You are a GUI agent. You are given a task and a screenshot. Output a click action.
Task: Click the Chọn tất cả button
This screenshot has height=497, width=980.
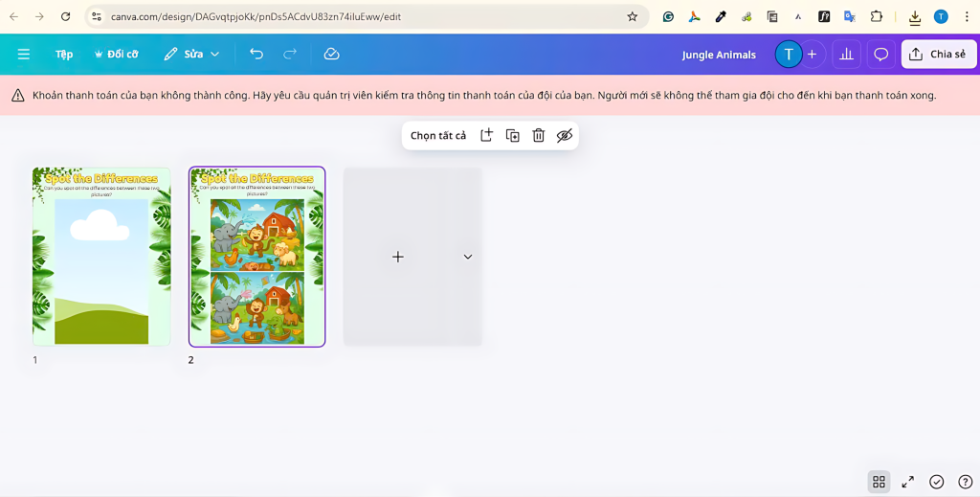click(438, 136)
